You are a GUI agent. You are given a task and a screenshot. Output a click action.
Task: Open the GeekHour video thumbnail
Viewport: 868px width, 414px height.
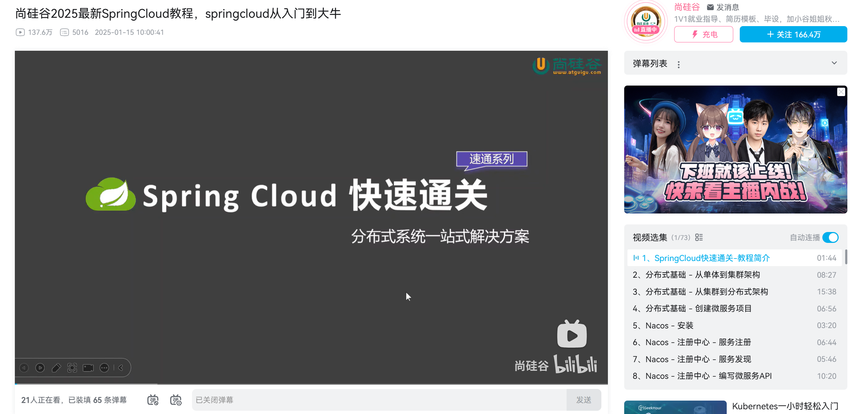675,407
